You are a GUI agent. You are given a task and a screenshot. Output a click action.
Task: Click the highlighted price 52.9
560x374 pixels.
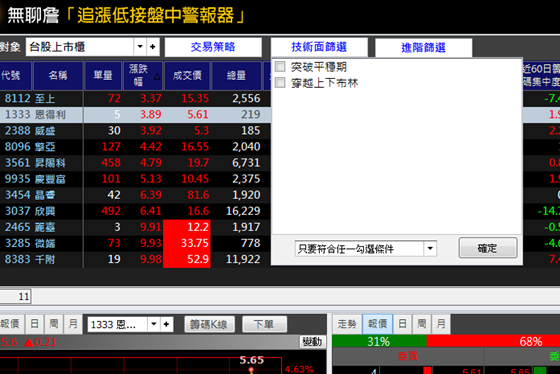(x=187, y=259)
